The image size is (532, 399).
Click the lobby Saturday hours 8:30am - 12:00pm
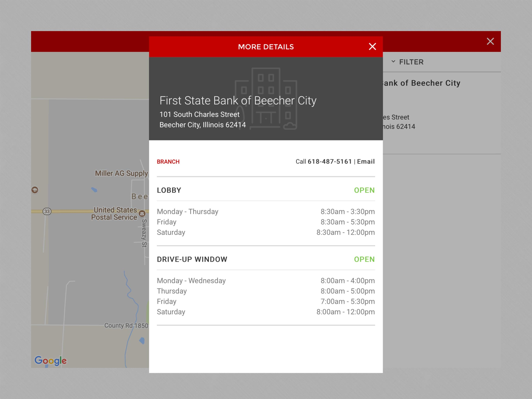(x=346, y=232)
